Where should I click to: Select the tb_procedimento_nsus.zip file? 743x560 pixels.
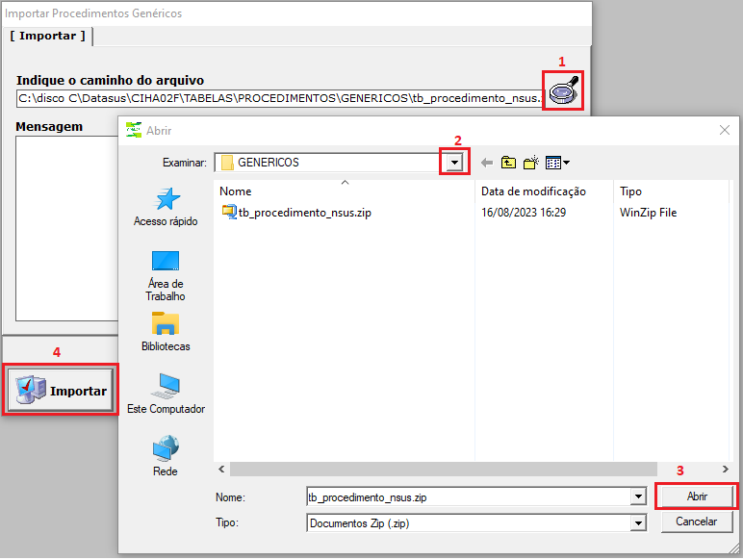point(304,213)
